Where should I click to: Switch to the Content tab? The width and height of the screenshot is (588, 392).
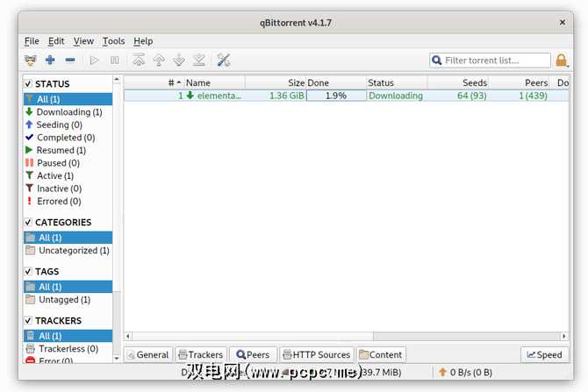pyautogui.click(x=381, y=354)
